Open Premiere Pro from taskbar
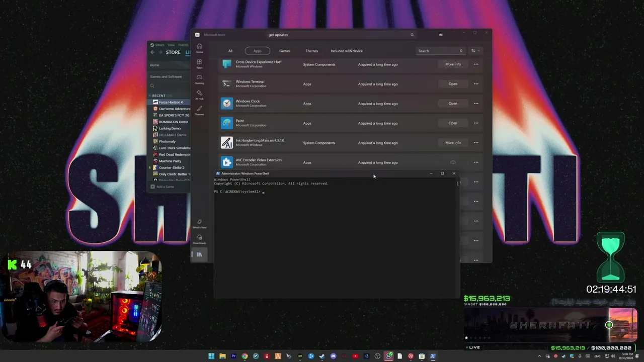 point(233,356)
